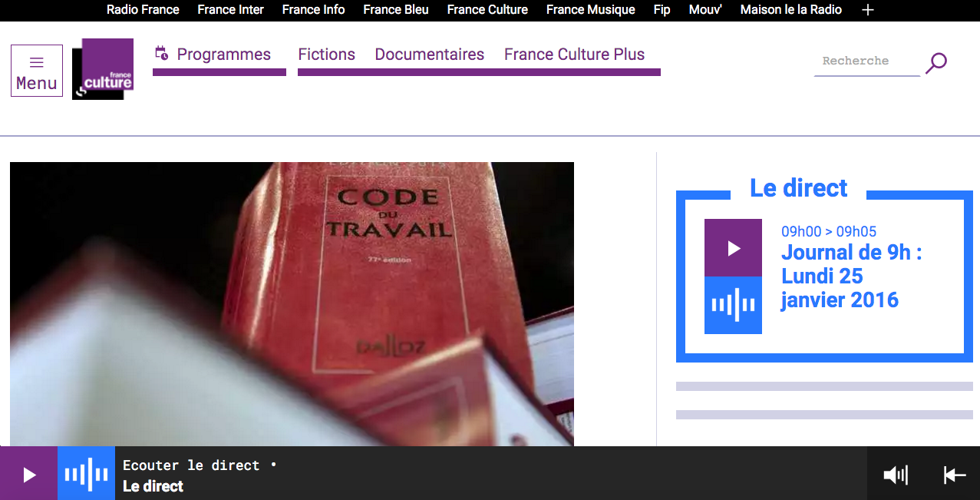Open the Code du Travail article image
This screenshot has height=500, width=980.
coord(292,303)
